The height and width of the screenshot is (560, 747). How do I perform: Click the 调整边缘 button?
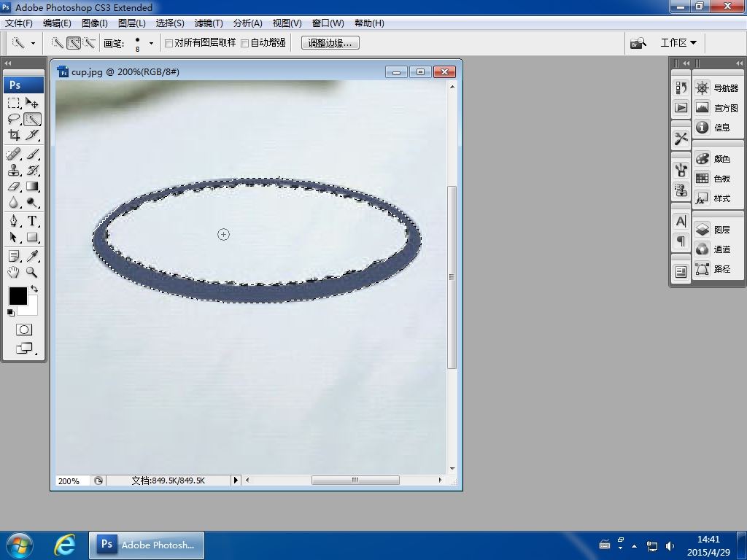pyautogui.click(x=330, y=43)
